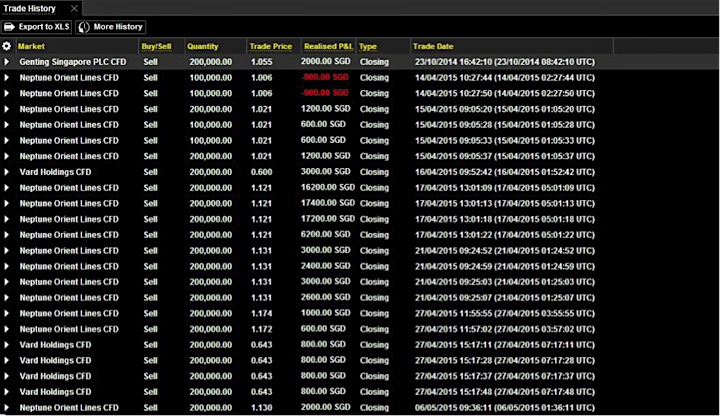Click the More History button

coord(111,27)
